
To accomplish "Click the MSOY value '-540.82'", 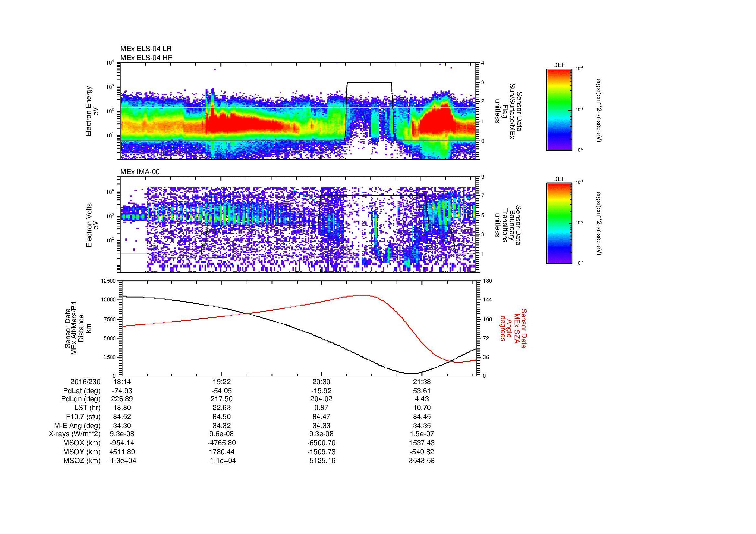I will [422, 452].
